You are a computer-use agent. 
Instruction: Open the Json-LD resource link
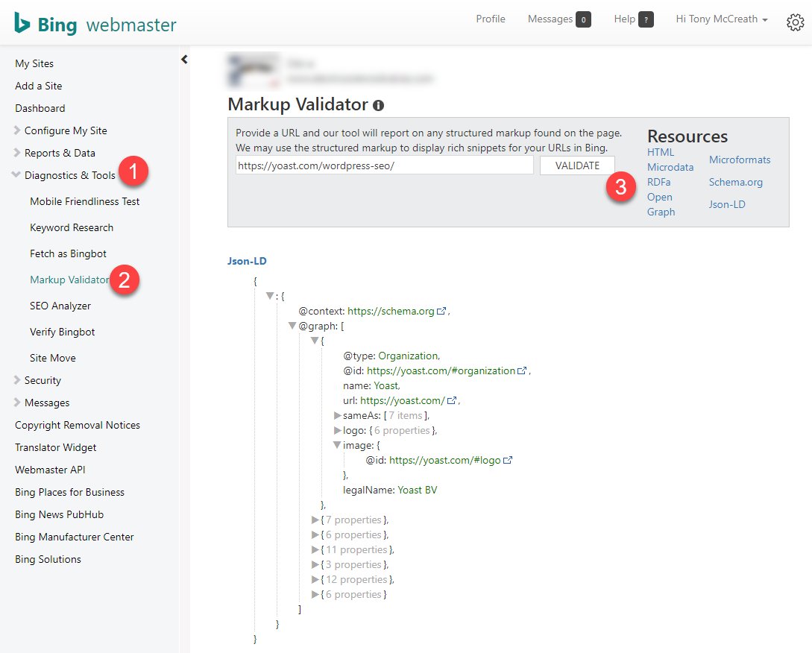pyautogui.click(x=727, y=204)
